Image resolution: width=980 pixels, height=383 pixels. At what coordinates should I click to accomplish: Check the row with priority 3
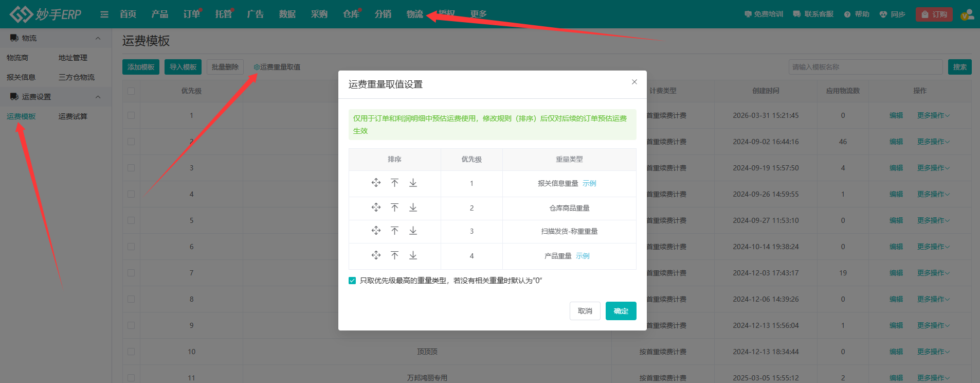(x=131, y=168)
